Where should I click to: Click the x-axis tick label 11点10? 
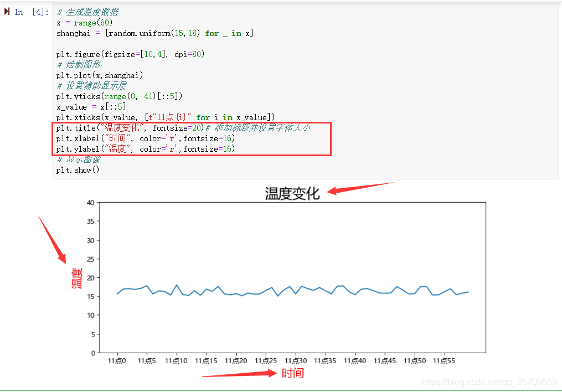click(x=176, y=361)
